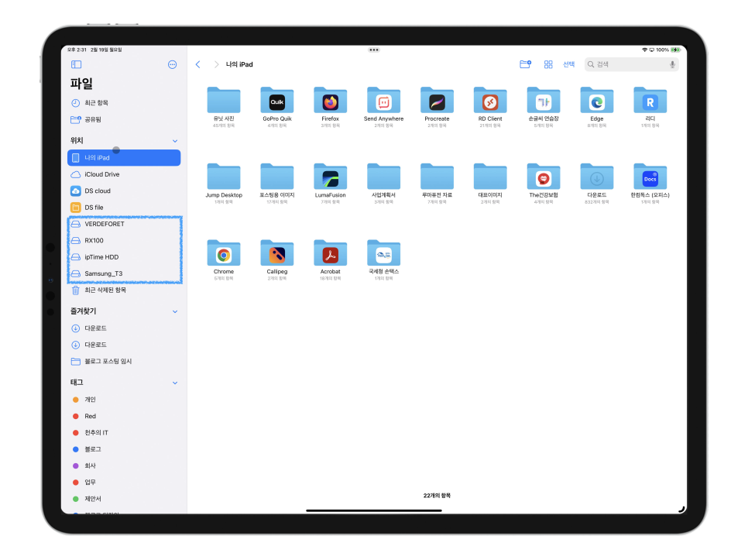Tap the 선택 select button
The width and height of the screenshot is (748, 560).
tap(568, 64)
